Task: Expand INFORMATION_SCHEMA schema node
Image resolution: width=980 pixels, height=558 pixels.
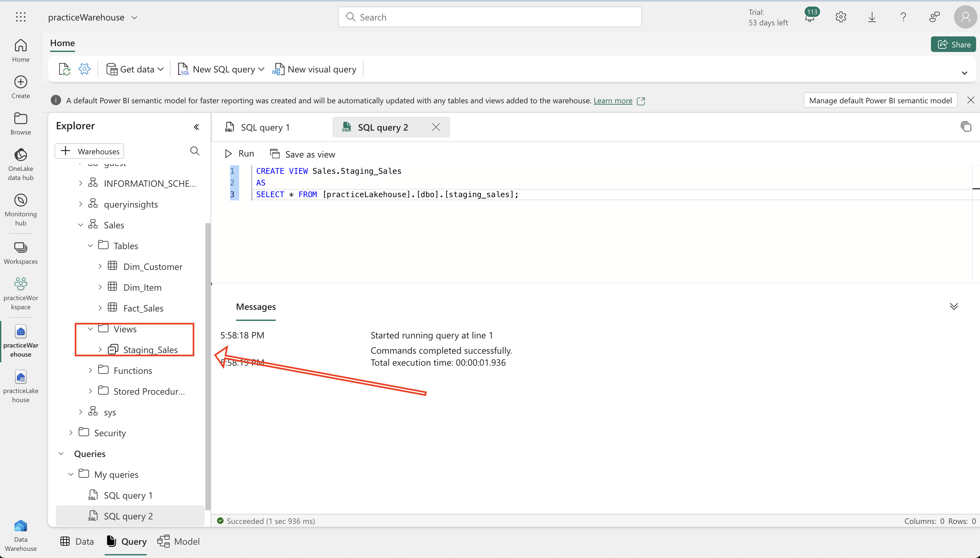Action: coord(81,183)
